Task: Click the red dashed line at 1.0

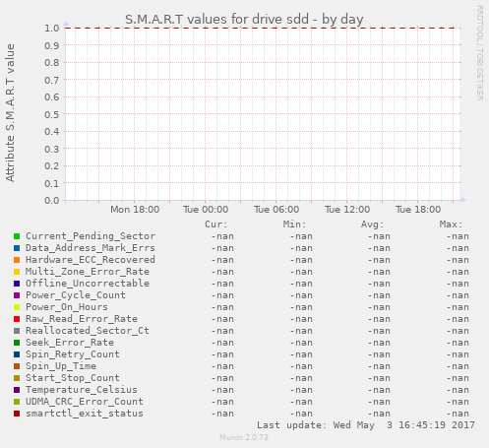Action: (260, 28)
